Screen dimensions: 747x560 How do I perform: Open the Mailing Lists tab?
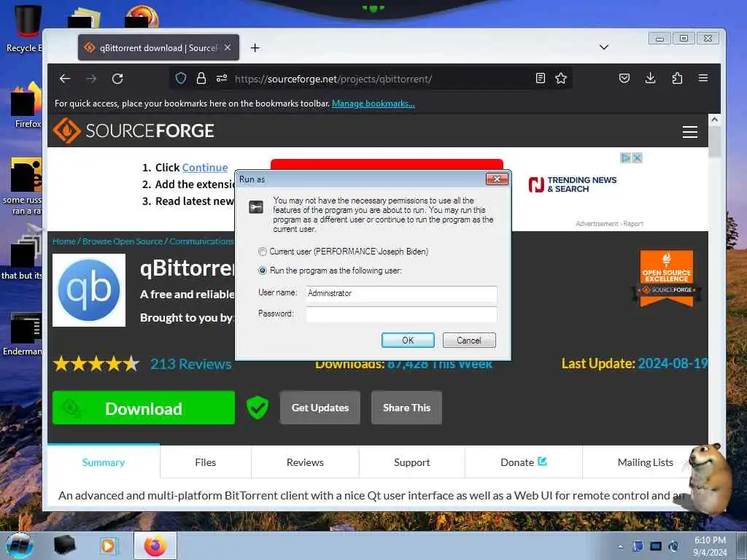click(645, 462)
